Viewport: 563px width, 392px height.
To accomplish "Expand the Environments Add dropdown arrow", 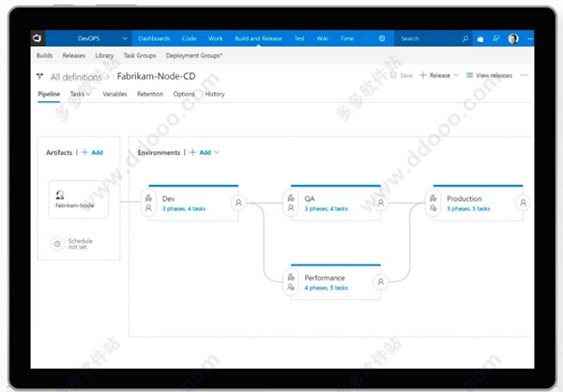I will point(217,152).
